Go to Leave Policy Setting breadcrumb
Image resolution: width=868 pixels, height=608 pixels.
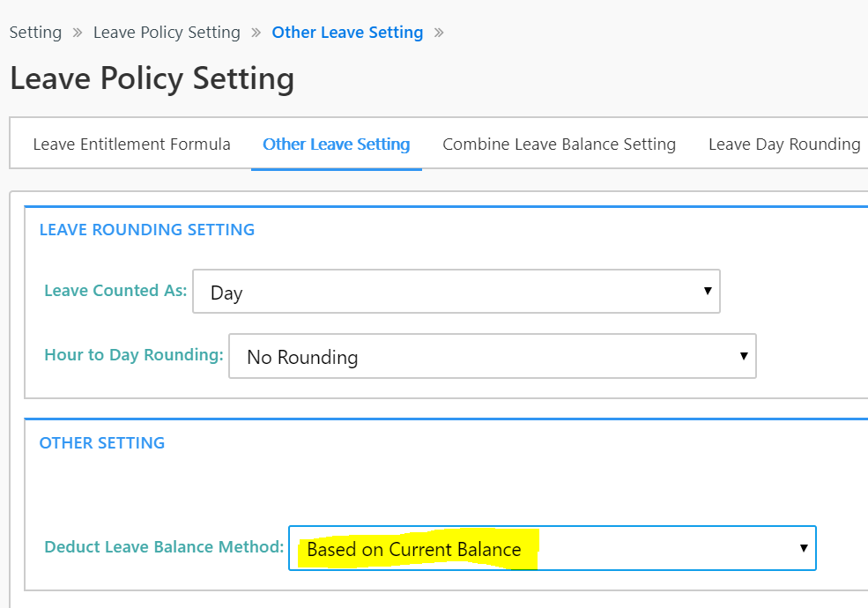[x=167, y=33]
